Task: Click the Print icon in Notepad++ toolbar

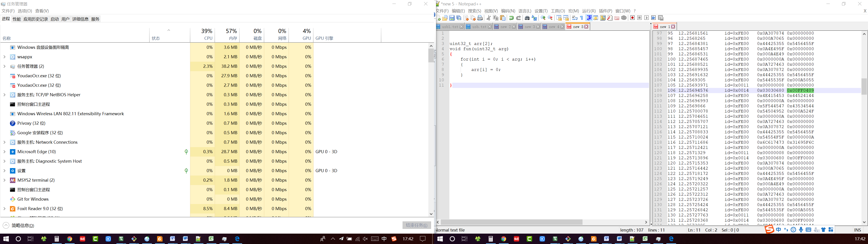Action: click(480, 18)
